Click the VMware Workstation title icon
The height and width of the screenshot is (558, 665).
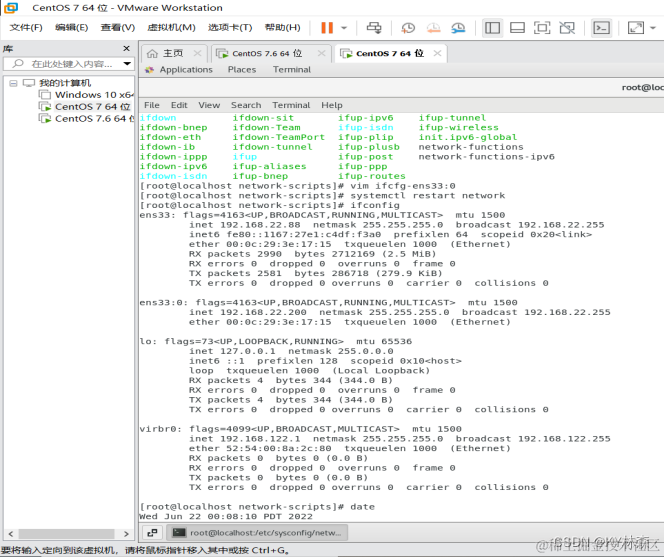pyautogui.click(x=11, y=8)
